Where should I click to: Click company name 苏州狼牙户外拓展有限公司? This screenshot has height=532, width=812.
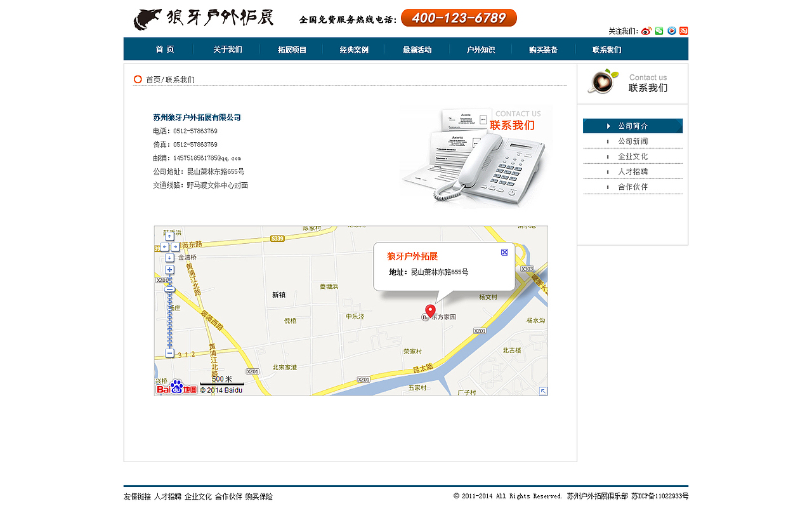(x=197, y=117)
